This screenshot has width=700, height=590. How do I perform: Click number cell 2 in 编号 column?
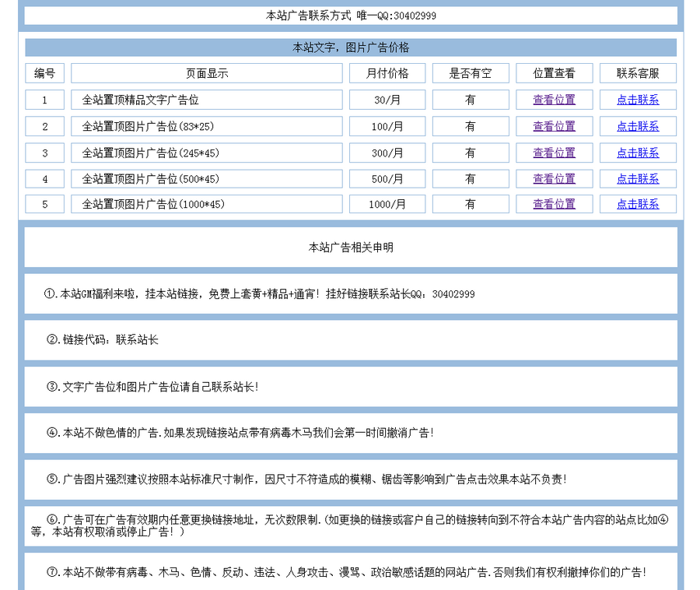pos(44,126)
